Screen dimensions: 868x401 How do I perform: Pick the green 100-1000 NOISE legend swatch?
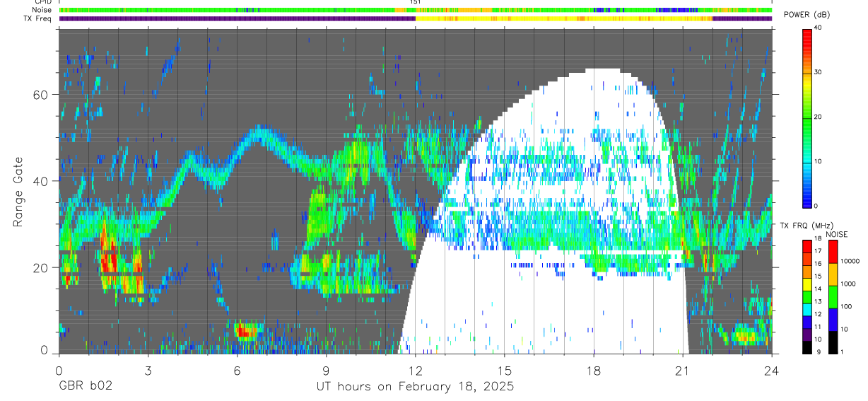click(832, 296)
